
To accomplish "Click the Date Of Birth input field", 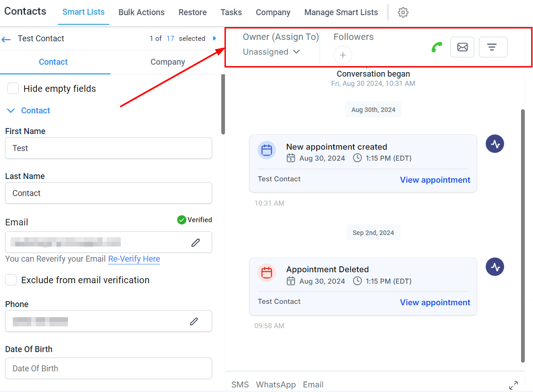I will [108, 368].
